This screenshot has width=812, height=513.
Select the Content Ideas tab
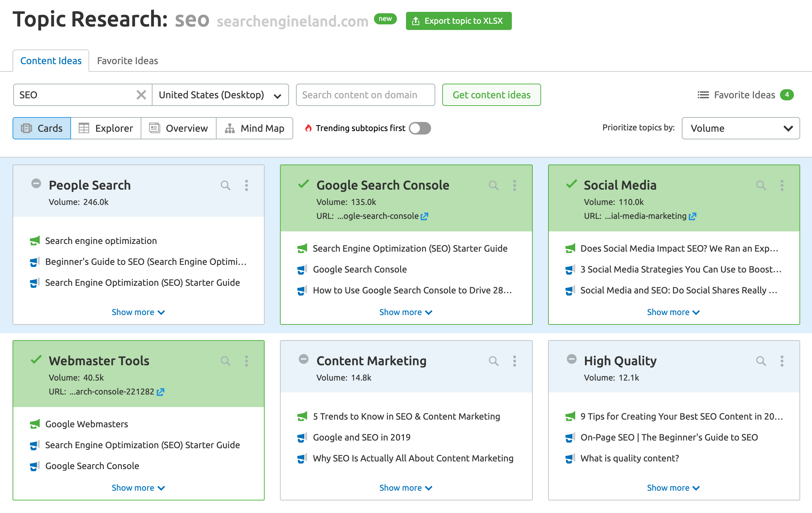click(x=51, y=60)
